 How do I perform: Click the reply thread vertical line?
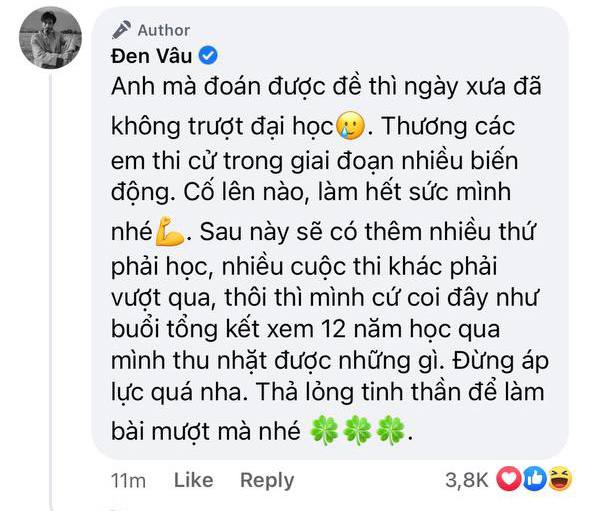(51, 292)
